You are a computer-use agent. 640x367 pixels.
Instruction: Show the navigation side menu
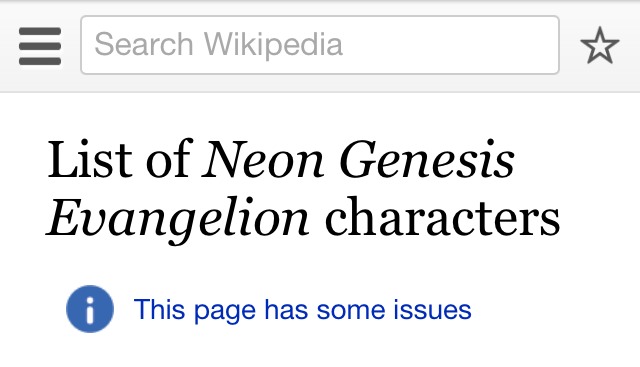(40, 46)
